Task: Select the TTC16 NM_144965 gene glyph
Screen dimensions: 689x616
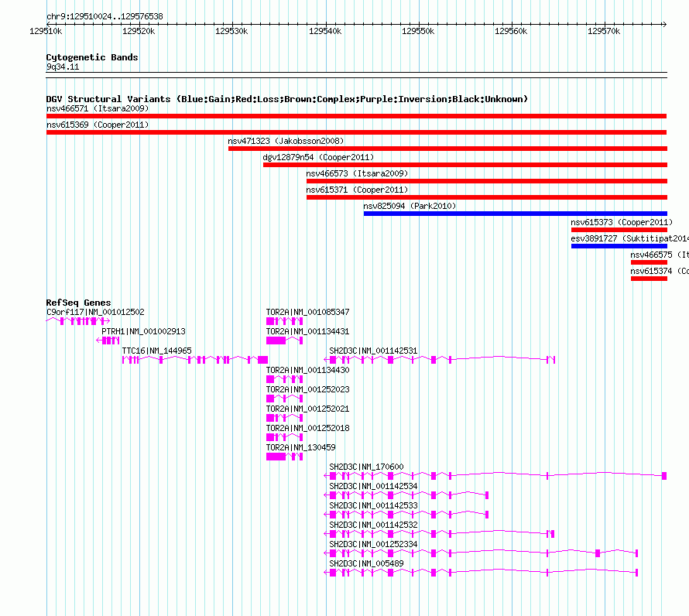Action: point(195,360)
